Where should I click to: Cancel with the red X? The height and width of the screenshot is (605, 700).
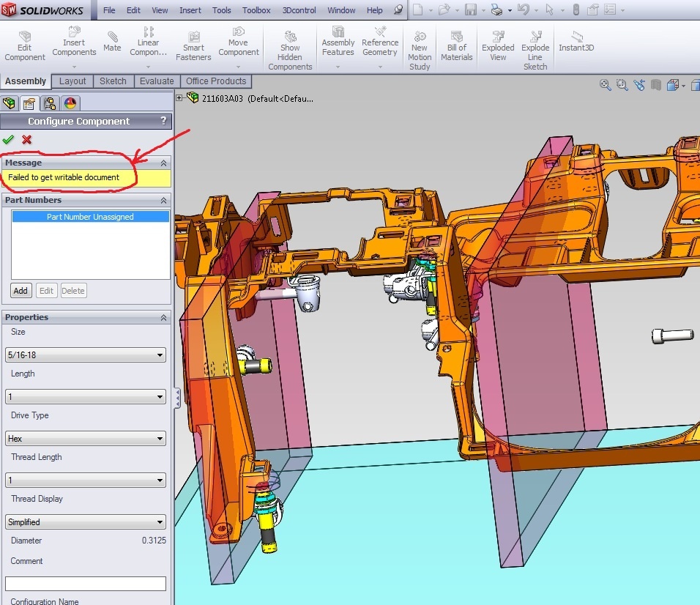pos(27,140)
